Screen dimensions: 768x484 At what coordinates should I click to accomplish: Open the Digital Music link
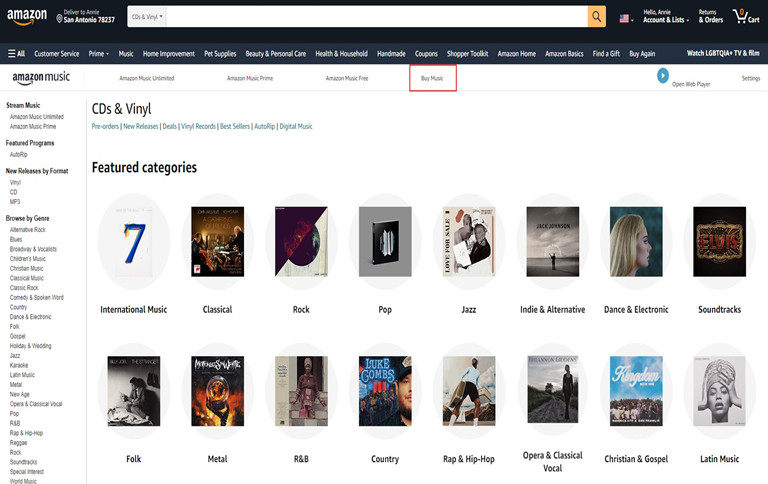pyautogui.click(x=296, y=126)
